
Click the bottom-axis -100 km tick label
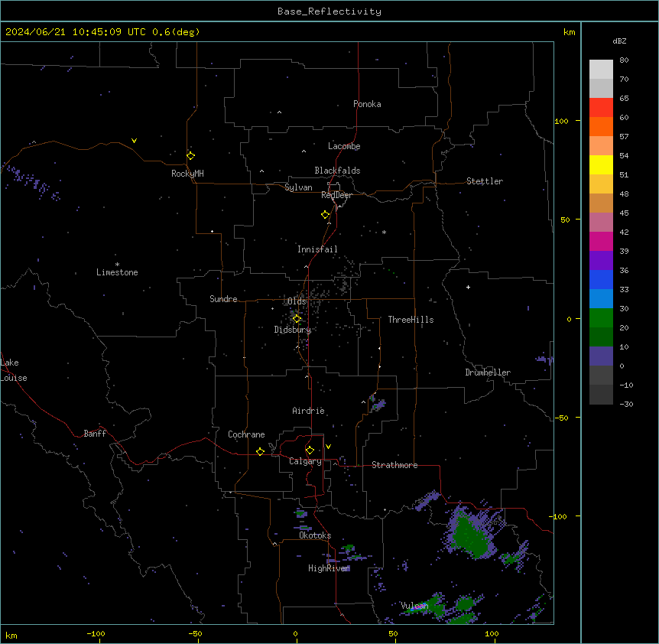(96, 633)
